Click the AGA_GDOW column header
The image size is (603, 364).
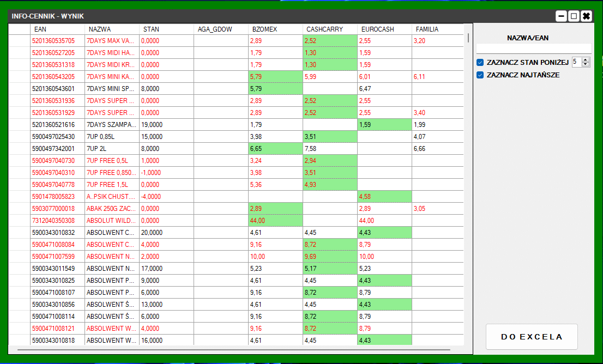pos(221,29)
